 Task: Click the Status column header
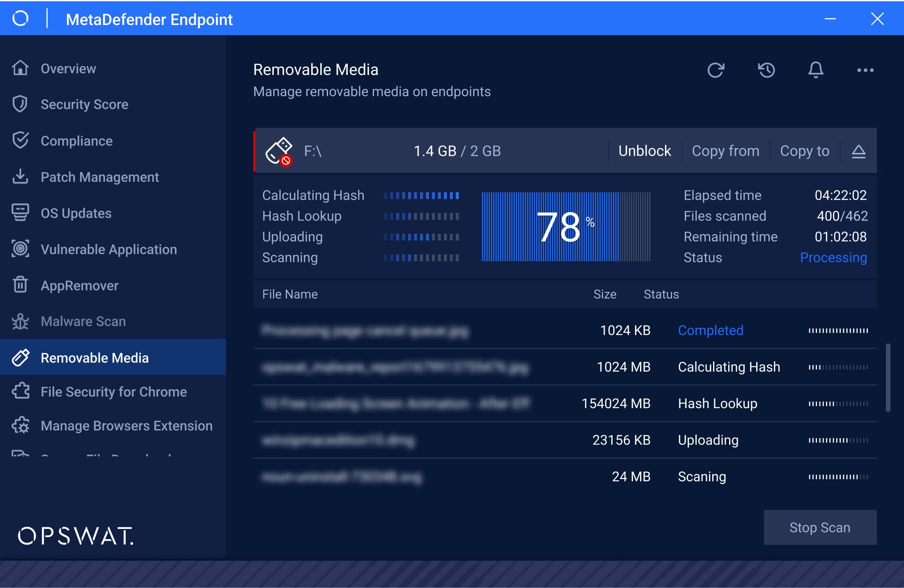[661, 294]
